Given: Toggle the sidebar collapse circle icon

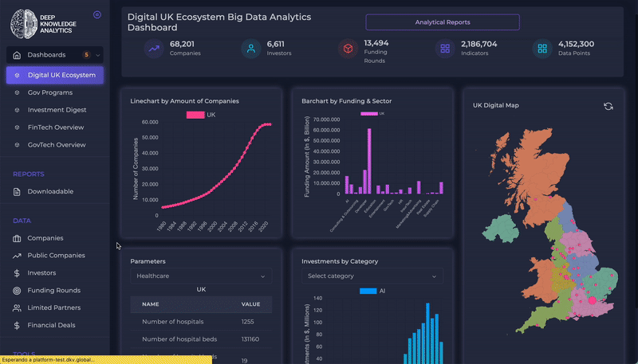Looking at the screenshot, I should tap(96, 15).
